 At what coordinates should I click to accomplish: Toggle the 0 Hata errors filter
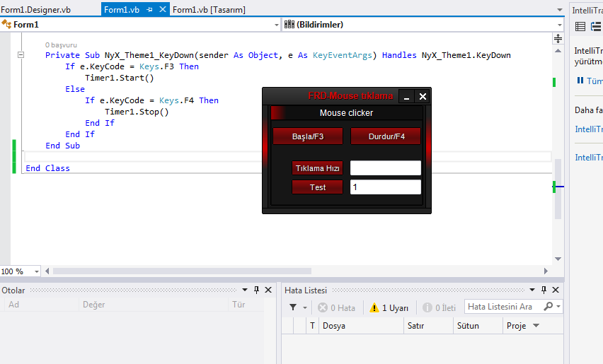point(336,307)
